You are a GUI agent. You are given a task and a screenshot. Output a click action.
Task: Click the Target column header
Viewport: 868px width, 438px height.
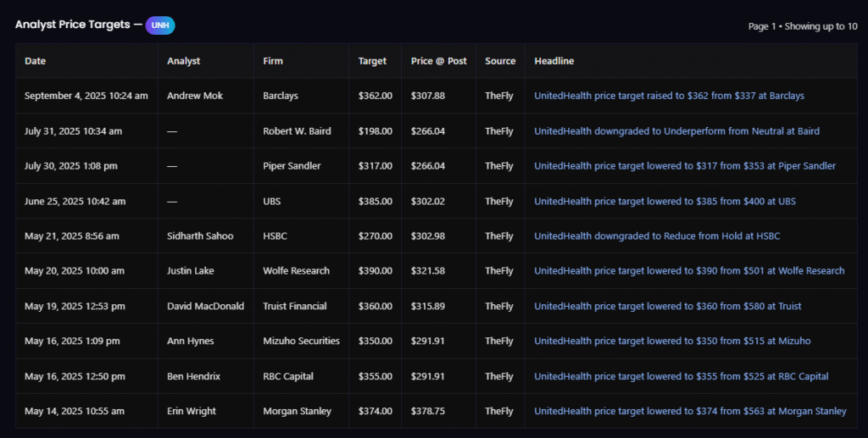pos(372,61)
